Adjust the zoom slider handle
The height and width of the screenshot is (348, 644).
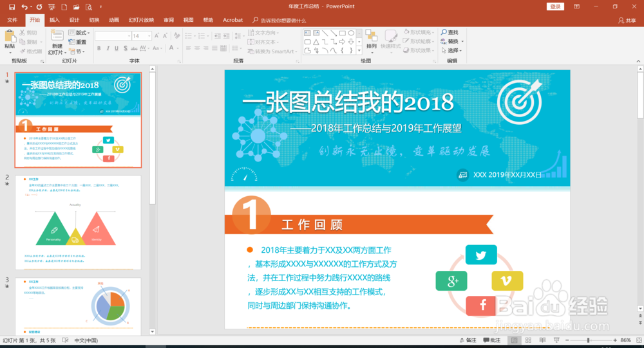point(588,340)
